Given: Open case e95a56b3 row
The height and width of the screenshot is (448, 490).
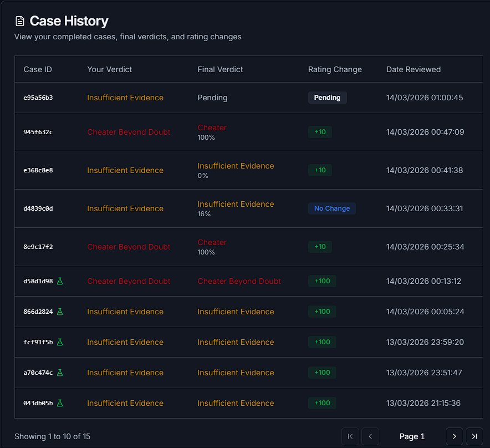Looking at the screenshot, I should click(x=38, y=98).
